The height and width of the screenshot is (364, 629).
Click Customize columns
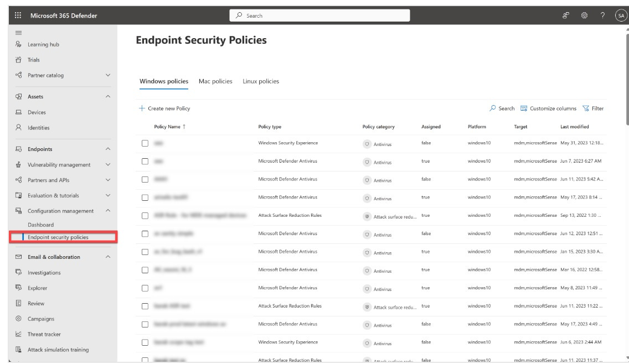tap(548, 108)
